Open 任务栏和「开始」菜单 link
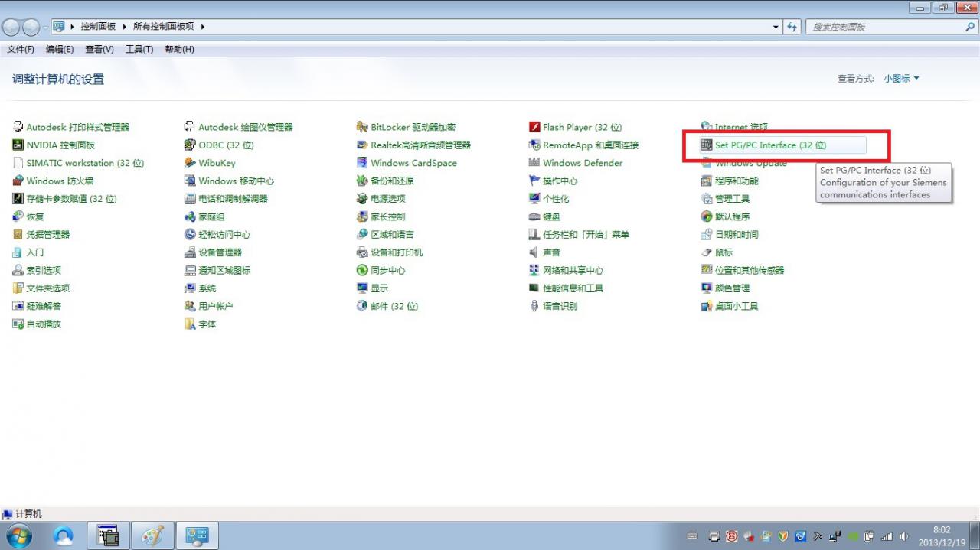Image resolution: width=980 pixels, height=550 pixels. coord(586,235)
